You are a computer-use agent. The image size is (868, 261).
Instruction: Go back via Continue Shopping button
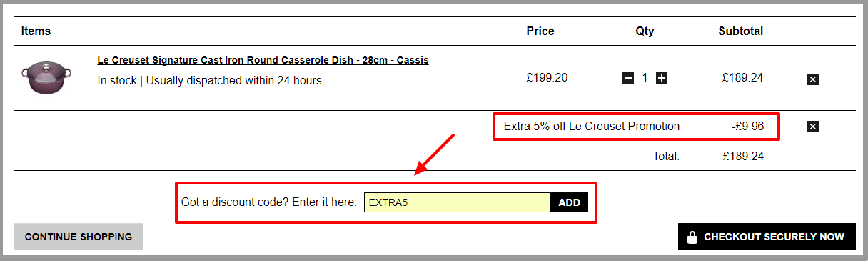79,237
